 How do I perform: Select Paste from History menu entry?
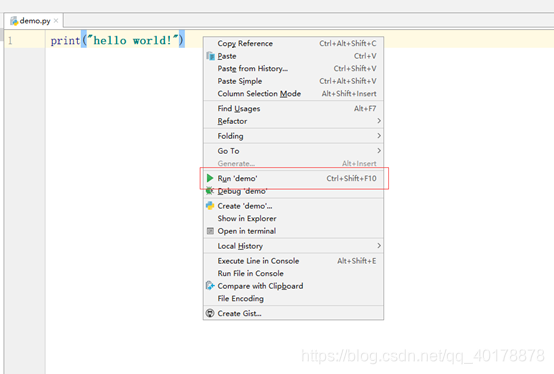[293, 69]
